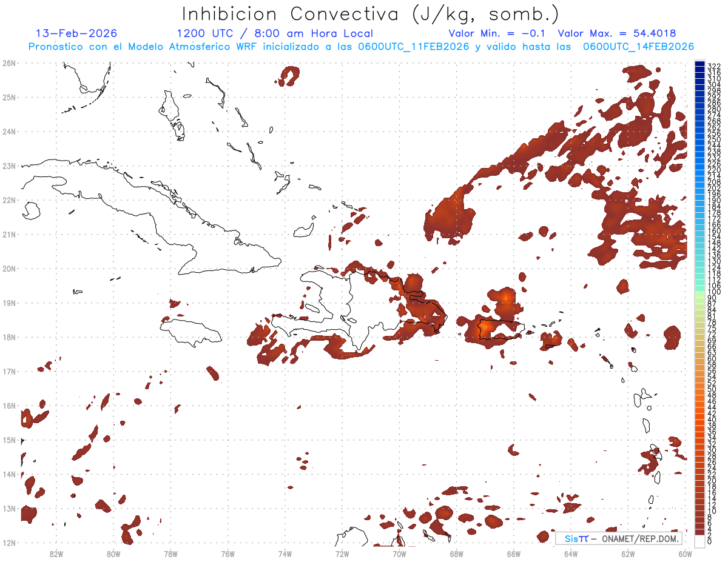
Task: Click the '82W' longitude label
Action: click(x=56, y=554)
